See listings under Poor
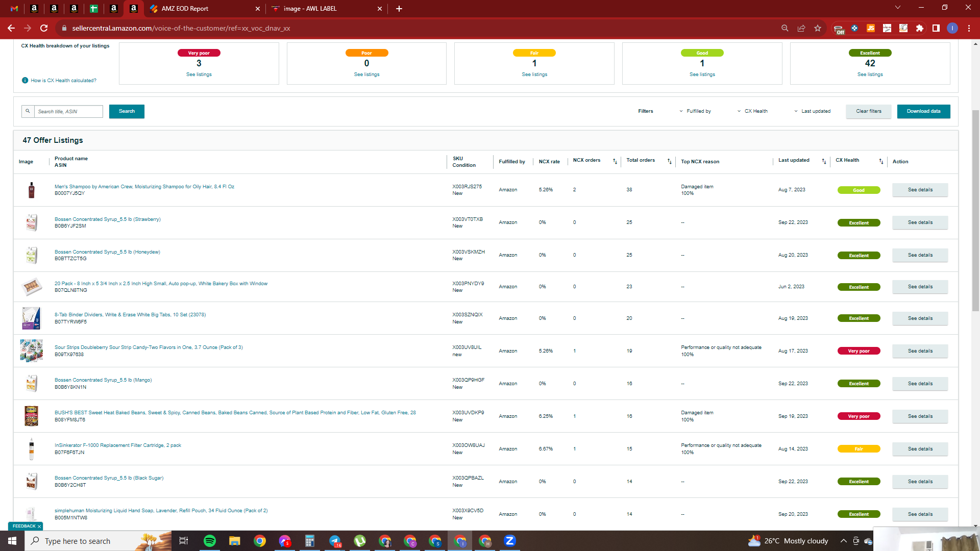 (367, 74)
